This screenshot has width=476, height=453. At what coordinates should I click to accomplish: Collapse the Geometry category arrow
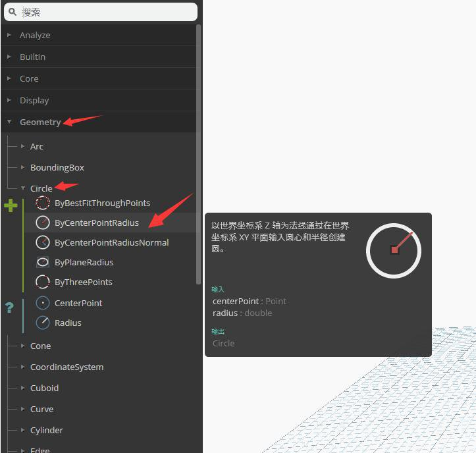coord(9,122)
